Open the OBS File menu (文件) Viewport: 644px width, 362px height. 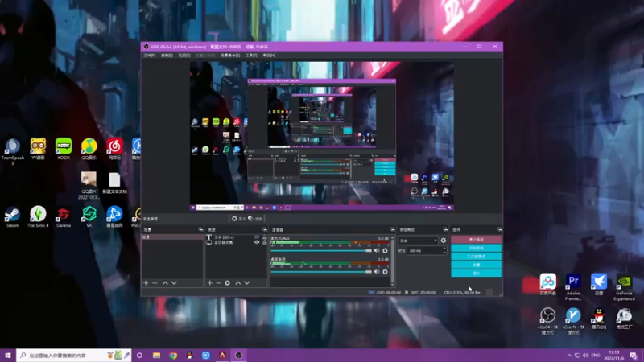(x=149, y=56)
